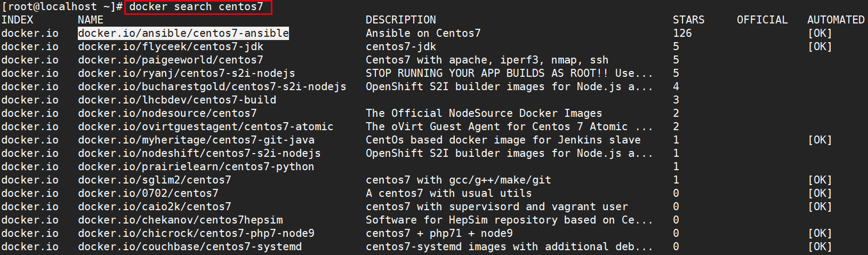
Task: Click the 'Ansible on Centos7' description text
Action: [x=423, y=33]
